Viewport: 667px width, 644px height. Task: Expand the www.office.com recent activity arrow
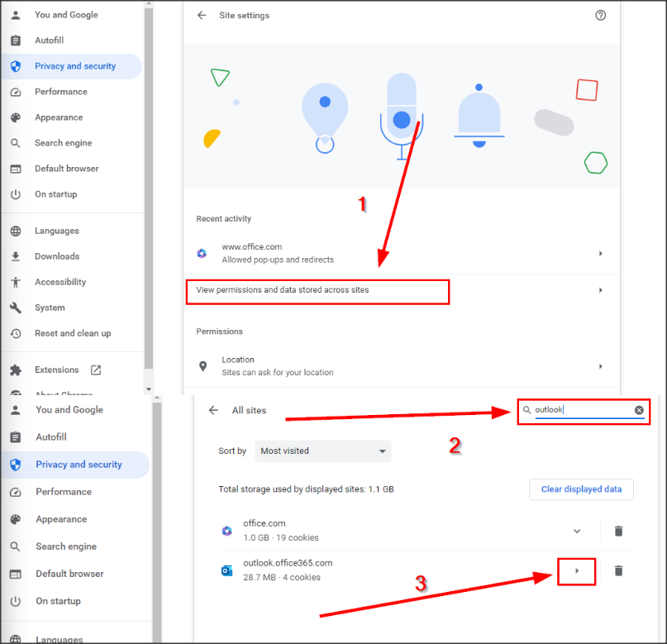pos(600,254)
